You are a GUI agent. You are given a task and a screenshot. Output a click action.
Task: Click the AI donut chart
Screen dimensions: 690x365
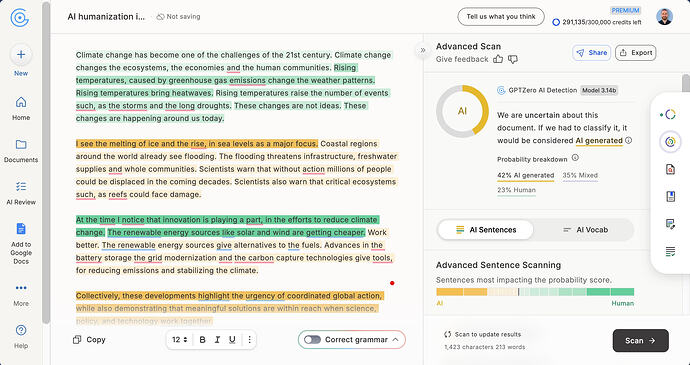point(462,111)
